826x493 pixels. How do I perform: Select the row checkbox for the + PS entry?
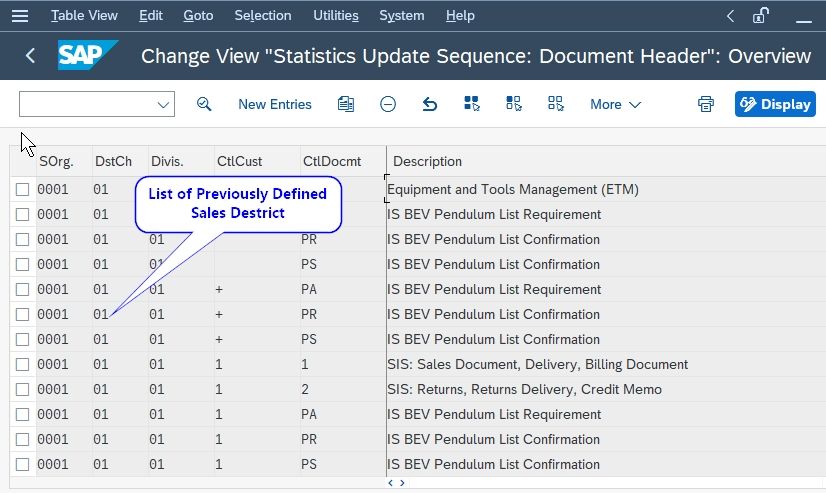coord(22,340)
